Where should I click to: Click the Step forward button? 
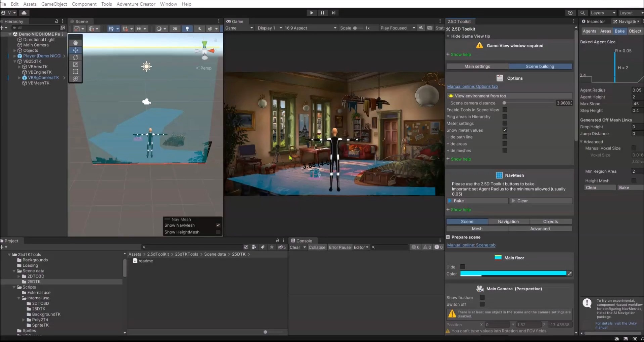coord(333,13)
